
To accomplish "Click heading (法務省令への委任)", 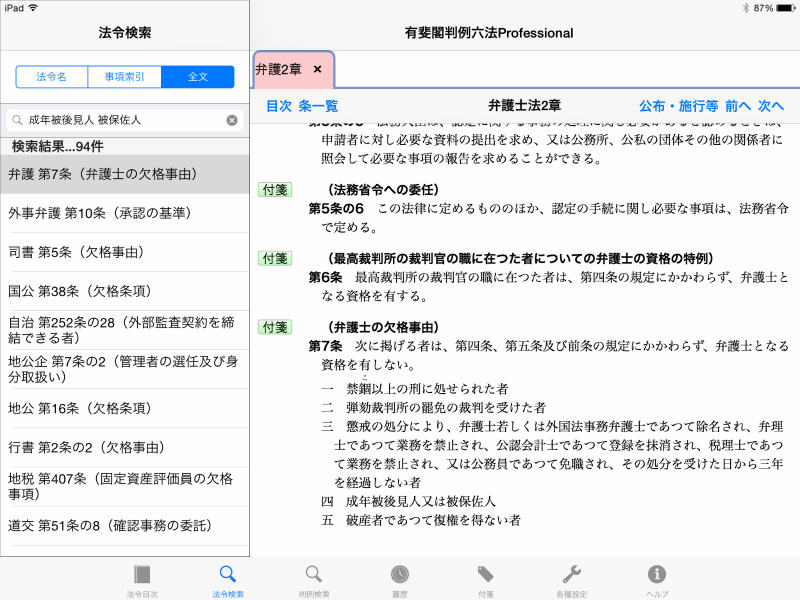I will pyautogui.click(x=384, y=190).
